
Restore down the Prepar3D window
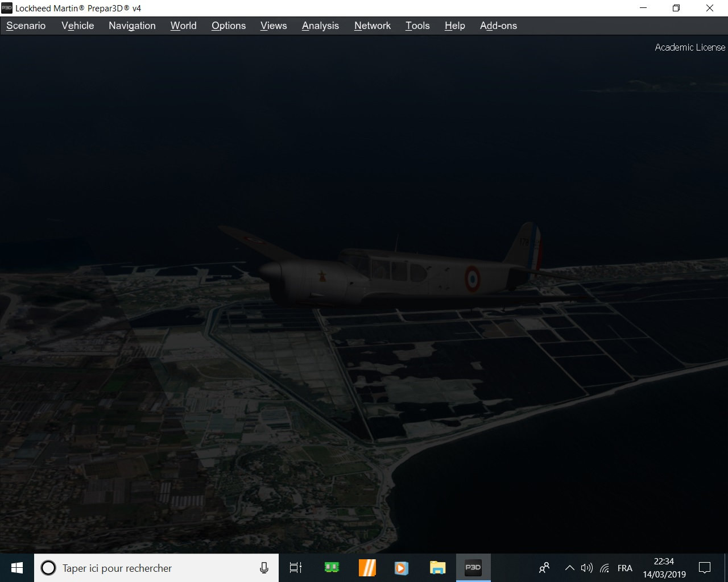(676, 8)
